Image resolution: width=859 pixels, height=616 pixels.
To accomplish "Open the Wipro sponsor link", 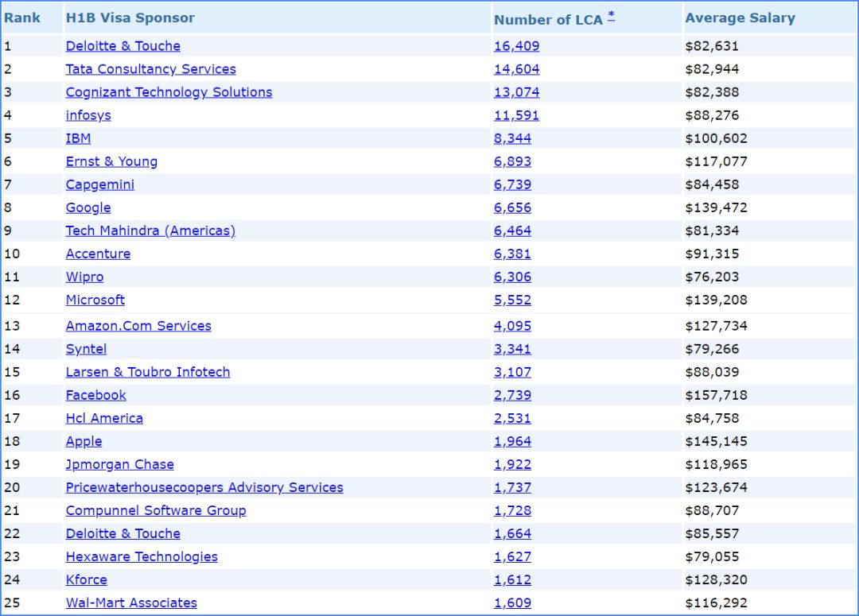I will (x=84, y=277).
